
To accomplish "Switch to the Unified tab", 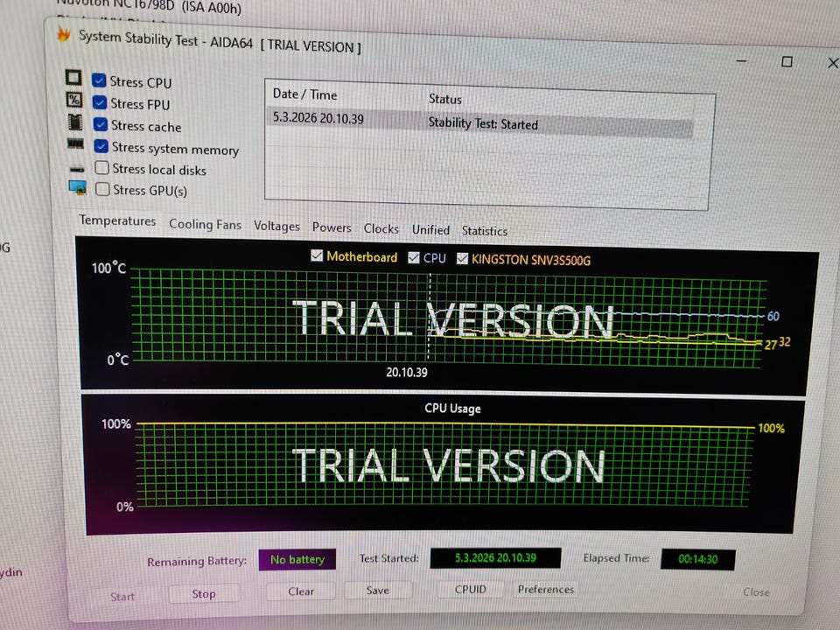I will 430,230.
